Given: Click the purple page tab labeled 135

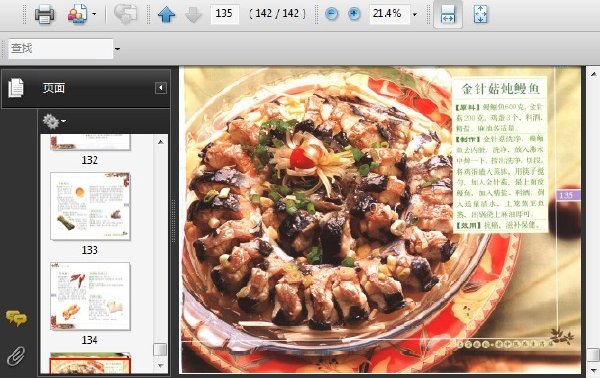Looking at the screenshot, I should click(568, 195).
